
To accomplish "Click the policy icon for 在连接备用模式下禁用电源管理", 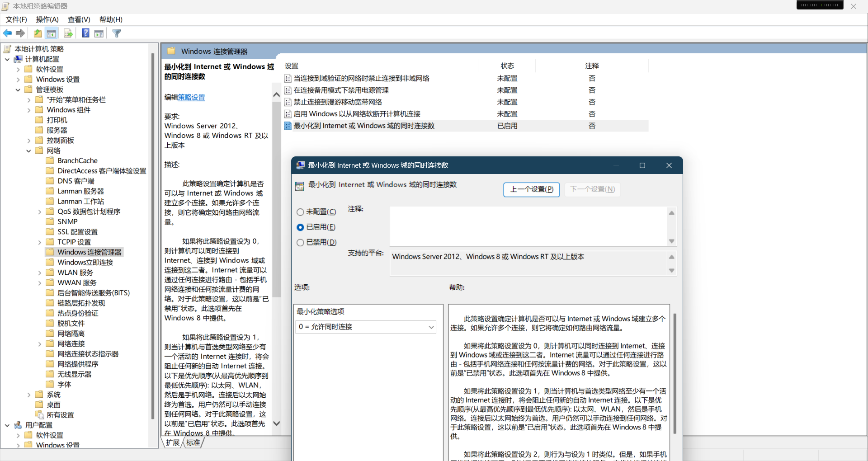I will tap(288, 90).
